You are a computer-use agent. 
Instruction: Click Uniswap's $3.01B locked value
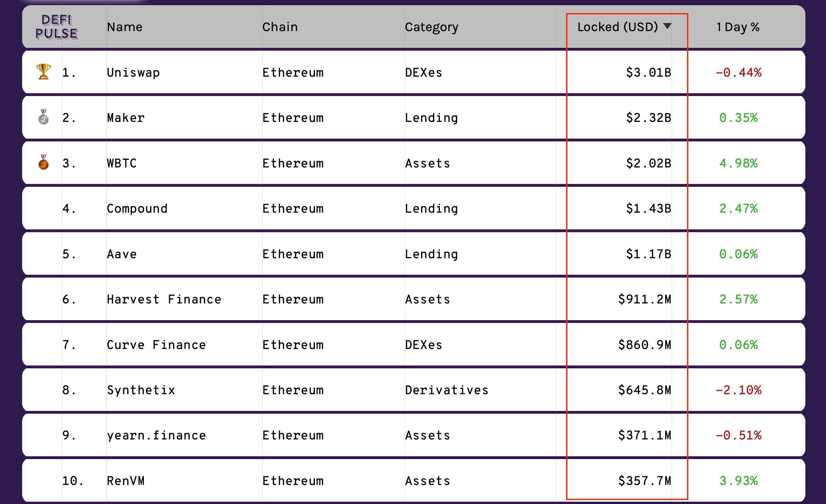(x=648, y=72)
